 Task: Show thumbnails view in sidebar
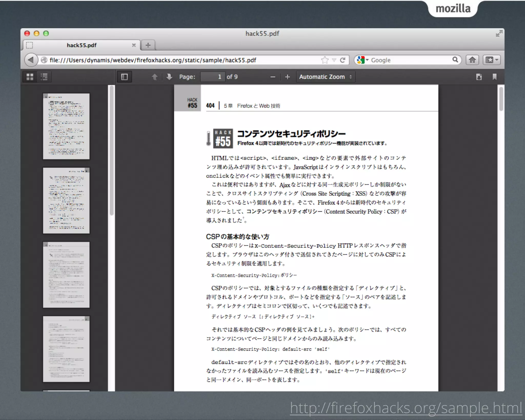(x=30, y=77)
